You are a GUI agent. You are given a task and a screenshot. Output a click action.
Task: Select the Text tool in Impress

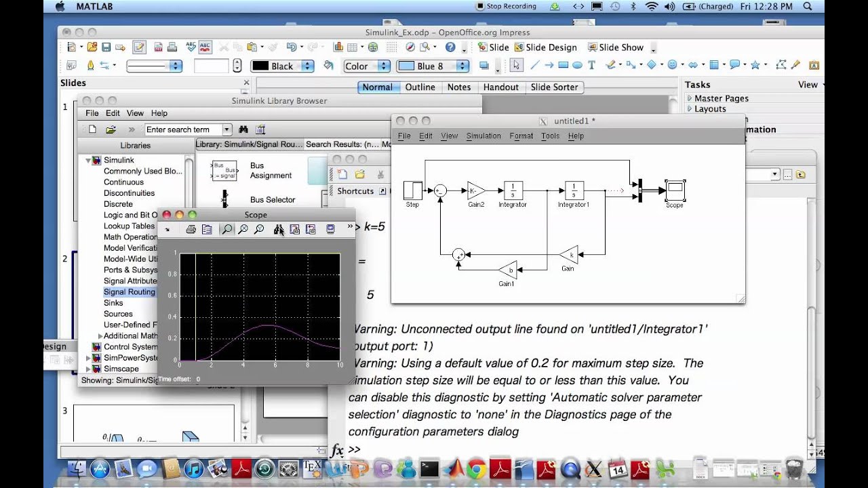(591, 66)
